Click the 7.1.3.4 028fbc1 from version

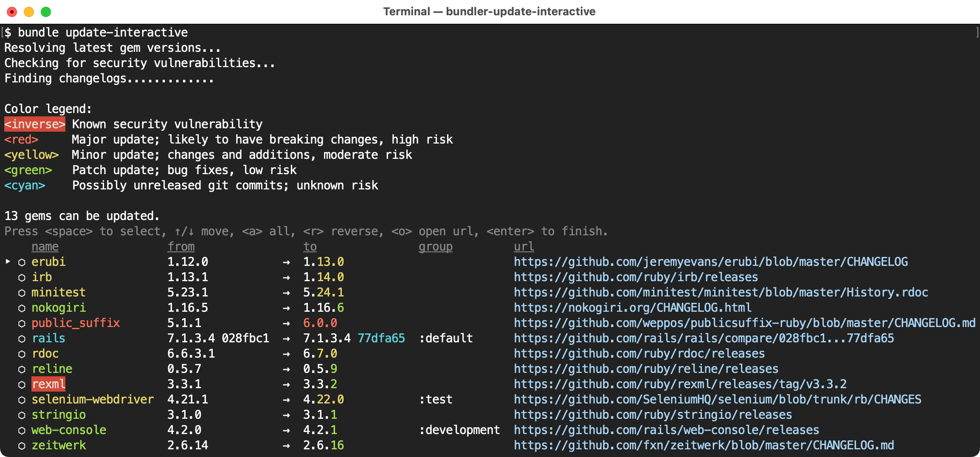coord(218,338)
